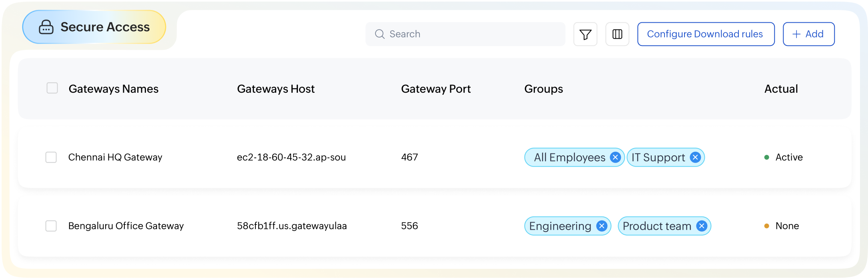Click the Gateway Port column header

tap(436, 89)
